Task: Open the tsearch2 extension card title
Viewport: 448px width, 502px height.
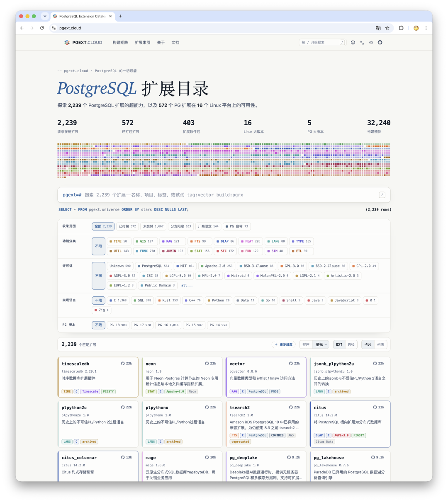Action: (x=240, y=407)
